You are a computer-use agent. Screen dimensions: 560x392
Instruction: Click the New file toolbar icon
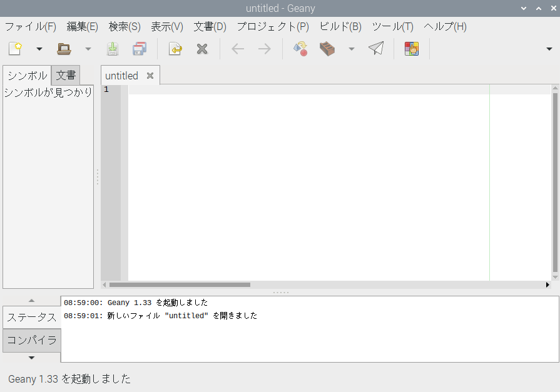[16, 49]
